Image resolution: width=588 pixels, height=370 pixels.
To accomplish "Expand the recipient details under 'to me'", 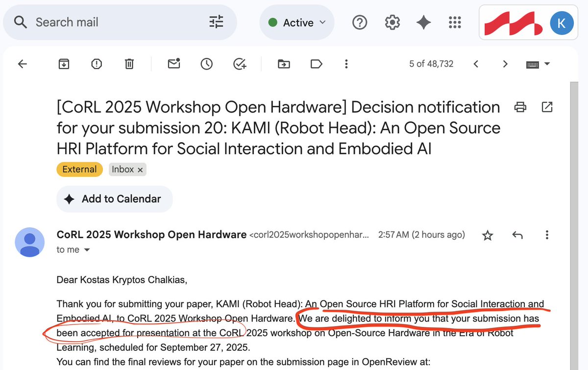I will [87, 249].
